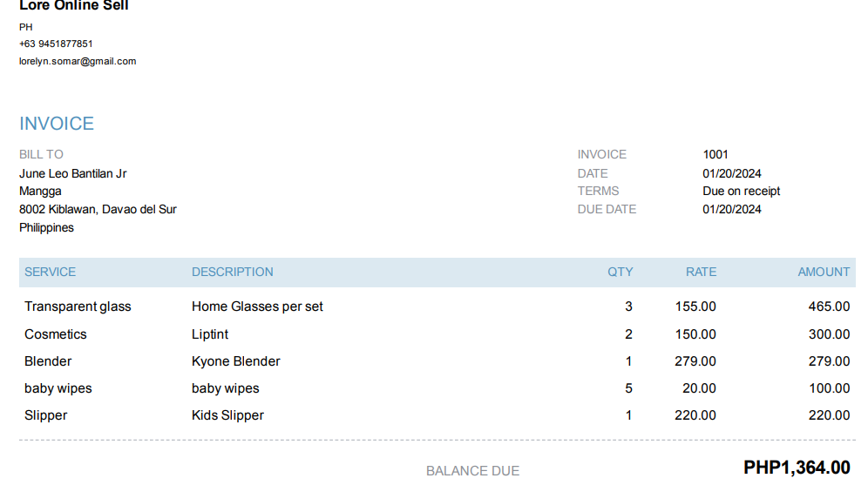The width and height of the screenshot is (868, 485).
Task: Click the QTY column header
Action: pyautogui.click(x=620, y=272)
